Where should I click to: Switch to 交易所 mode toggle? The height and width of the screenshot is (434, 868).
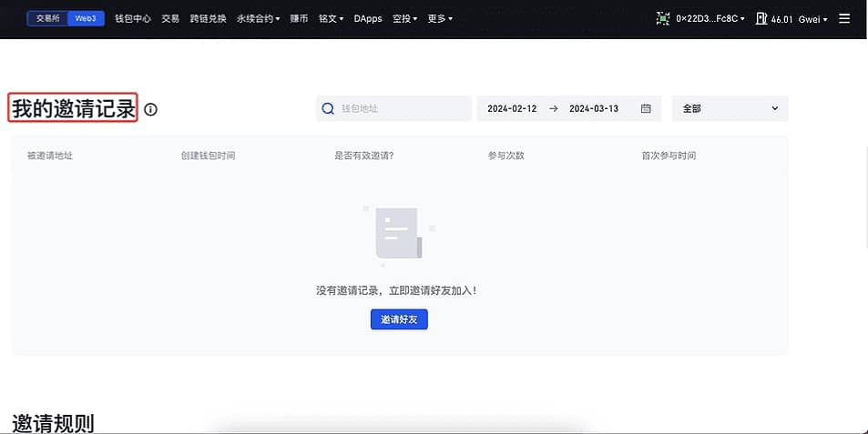47,18
